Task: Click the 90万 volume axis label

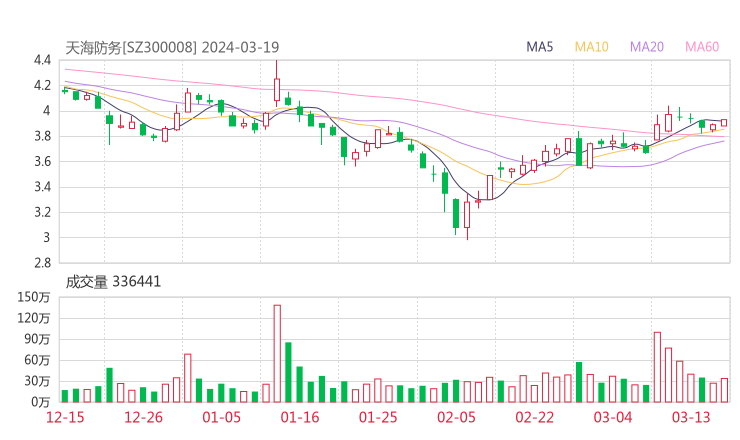Action: click(x=37, y=339)
